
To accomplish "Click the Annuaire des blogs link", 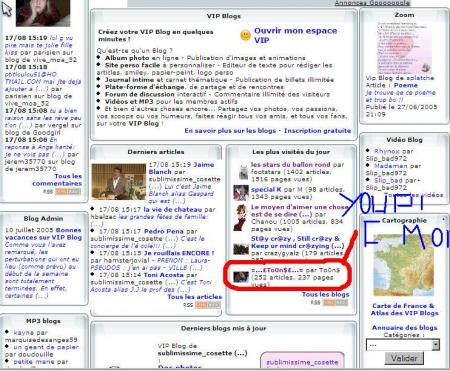I will (x=404, y=328).
